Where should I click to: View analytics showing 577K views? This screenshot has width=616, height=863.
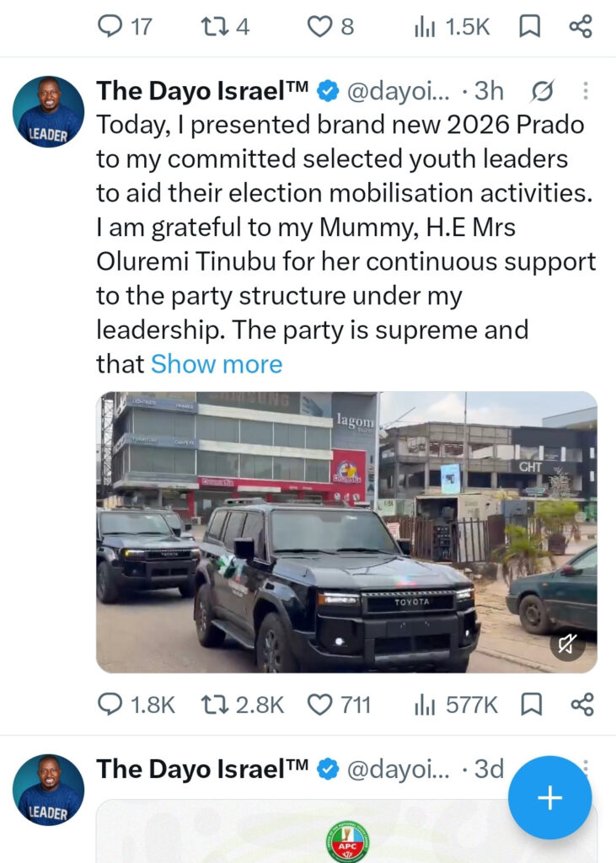[x=456, y=705]
